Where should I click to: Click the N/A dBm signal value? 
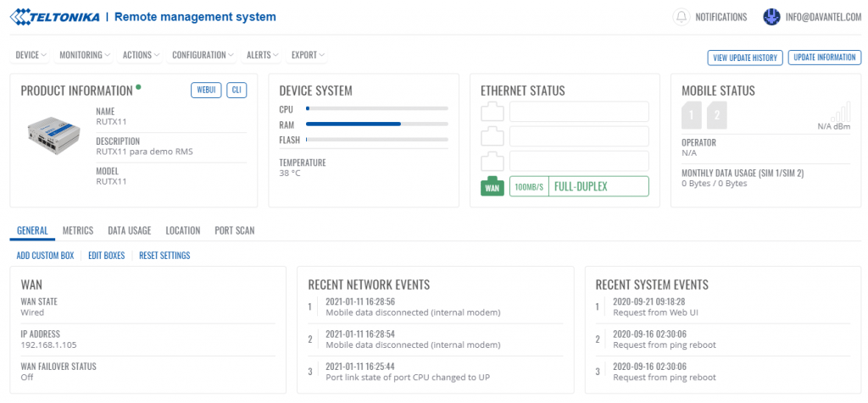point(834,127)
